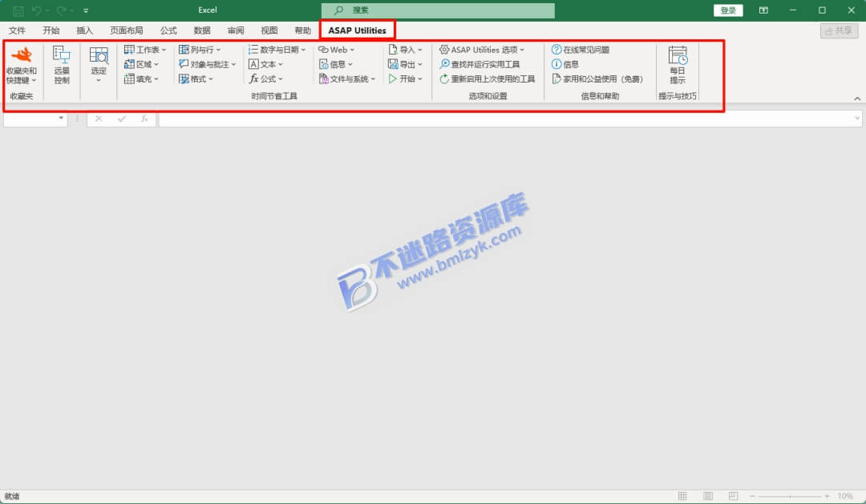Viewport: 866px width, 504px height.
Task: Click in the title bar search box
Action: [x=438, y=10]
